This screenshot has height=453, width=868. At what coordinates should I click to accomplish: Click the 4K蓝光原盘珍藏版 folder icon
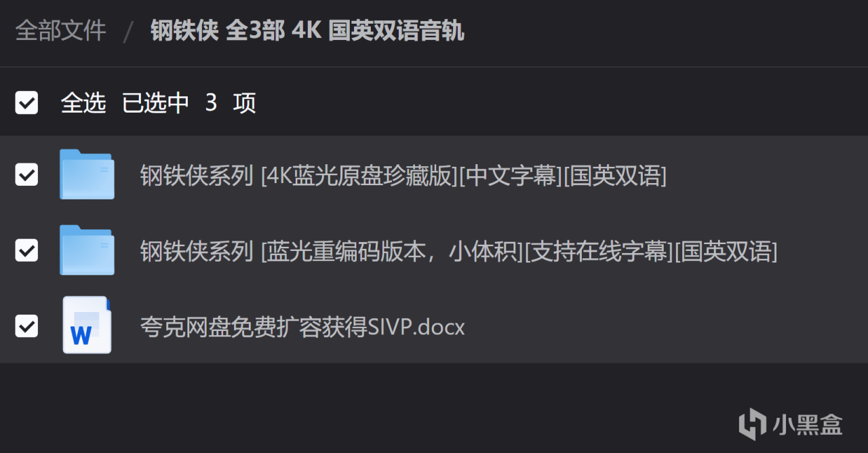(x=87, y=174)
